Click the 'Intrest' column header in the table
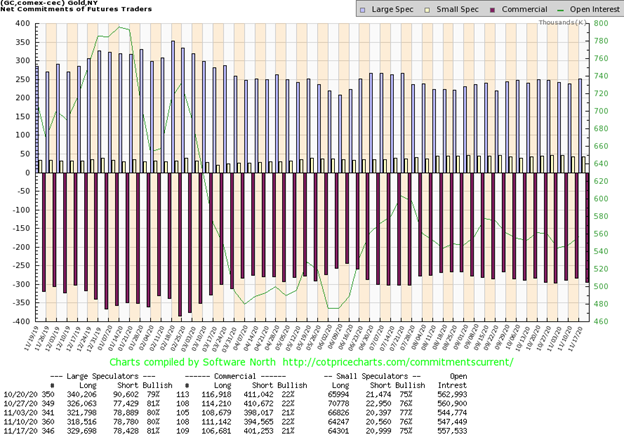 point(452,385)
